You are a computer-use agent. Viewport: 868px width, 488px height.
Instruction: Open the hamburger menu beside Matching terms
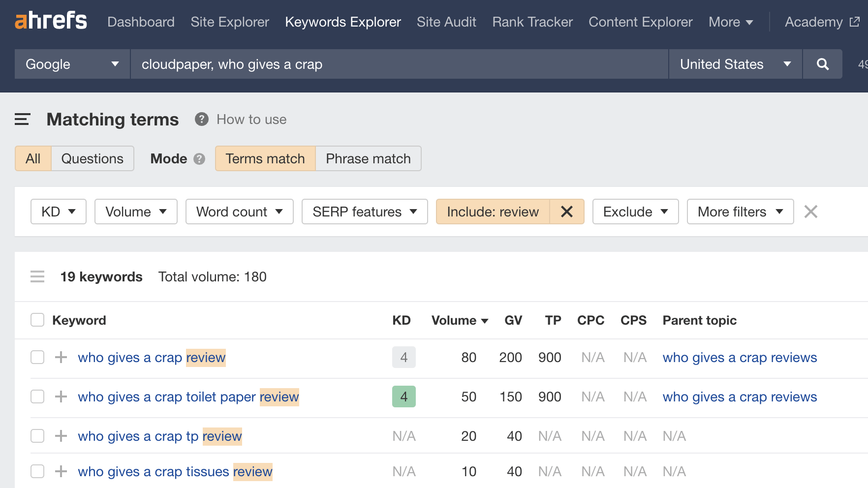[x=22, y=119]
